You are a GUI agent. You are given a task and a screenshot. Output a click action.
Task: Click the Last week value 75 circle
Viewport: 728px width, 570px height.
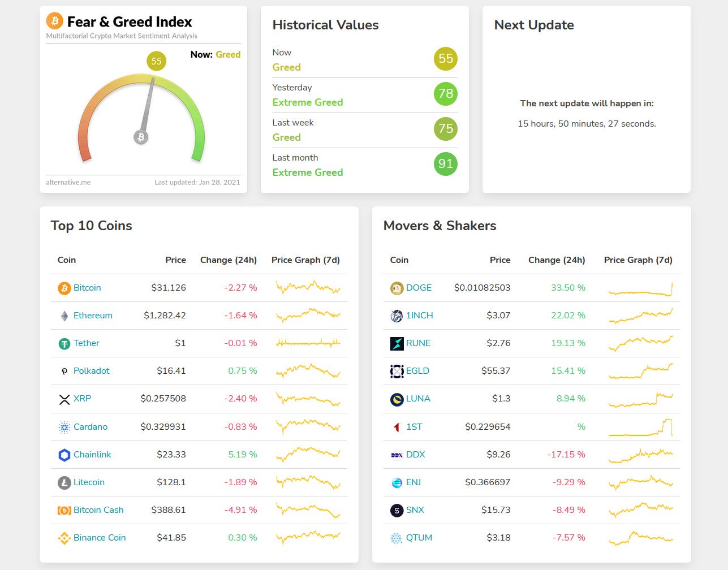coord(446,128)
